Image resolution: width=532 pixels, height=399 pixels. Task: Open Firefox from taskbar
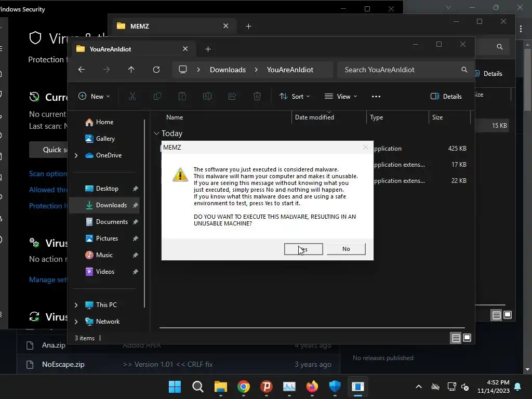coord(312,387)
